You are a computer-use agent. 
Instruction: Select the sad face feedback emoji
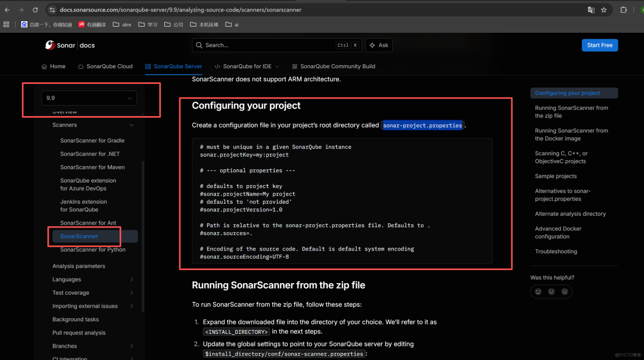click(x=565, y=291)
